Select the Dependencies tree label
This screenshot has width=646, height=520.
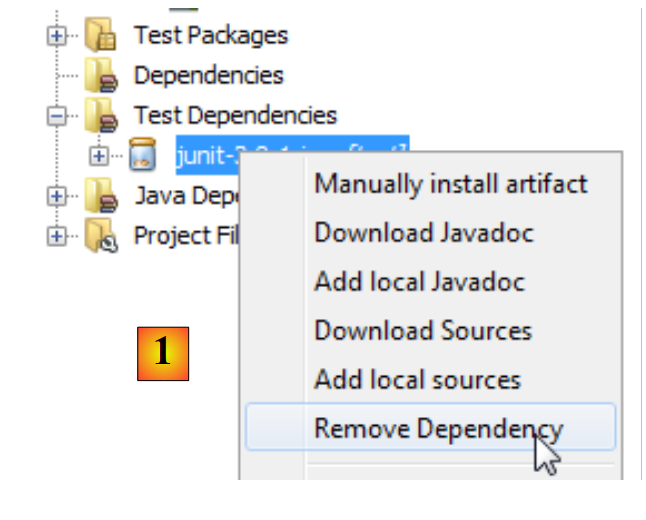point(208,76)
